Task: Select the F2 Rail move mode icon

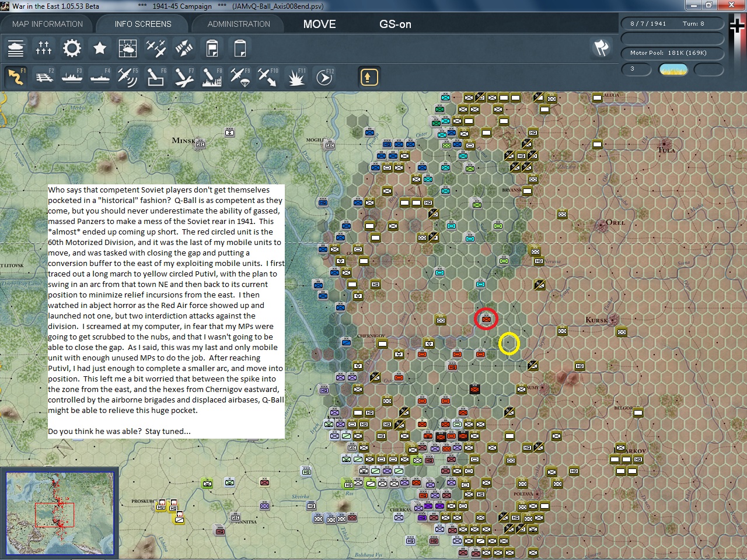Action: point(44,77)
